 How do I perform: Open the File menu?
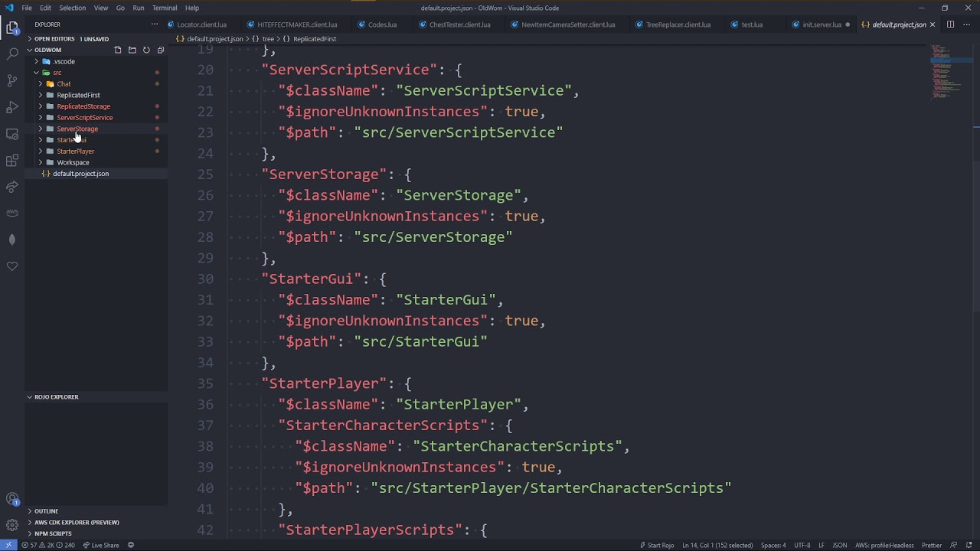tap(27, 8)
